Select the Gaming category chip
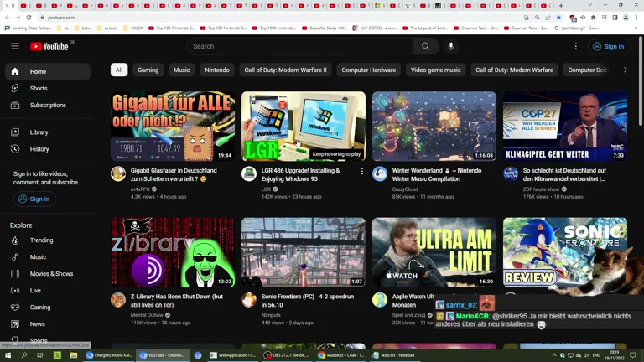 pos(148,70)
